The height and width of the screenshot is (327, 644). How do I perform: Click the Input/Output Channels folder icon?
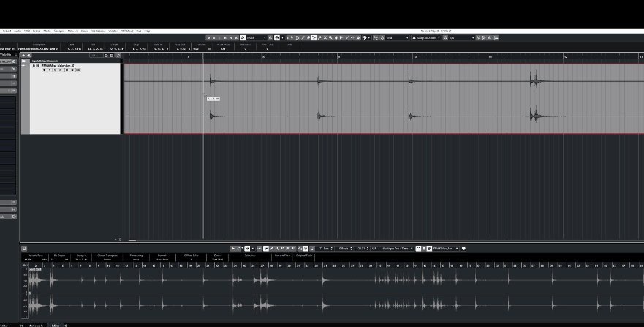pos(24,61)
